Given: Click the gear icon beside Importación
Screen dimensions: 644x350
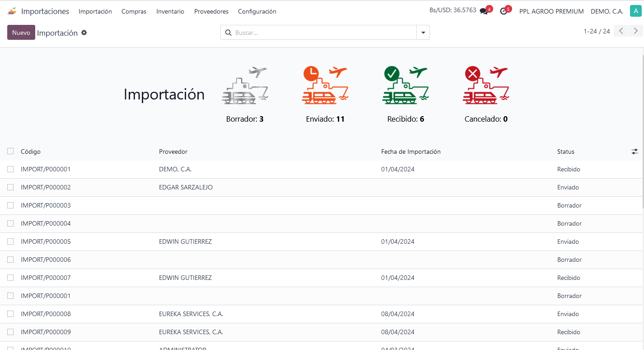Looking at the screenshot, I should [x=84, y=33].
